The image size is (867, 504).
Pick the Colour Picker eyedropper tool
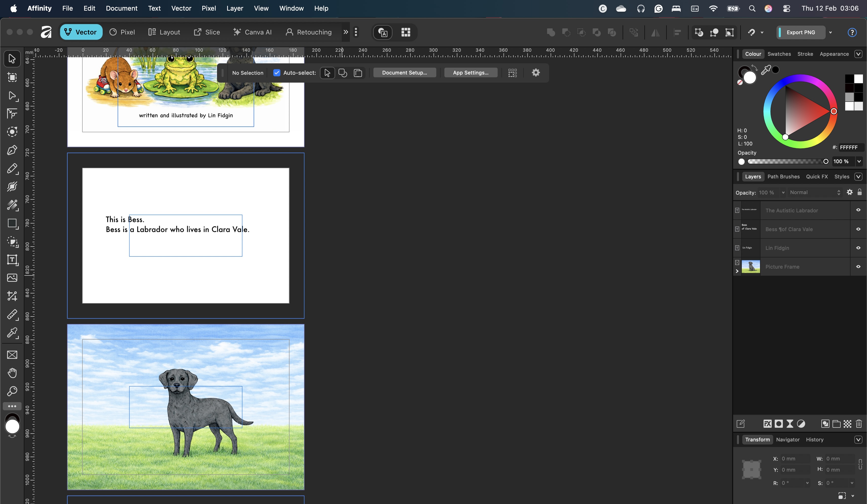[12, 332]
